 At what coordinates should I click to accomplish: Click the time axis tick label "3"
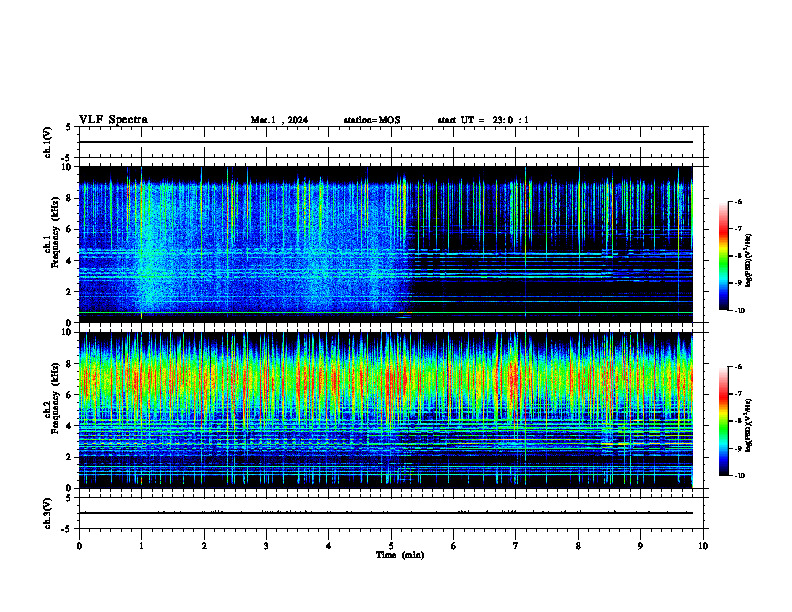pyautogui.click(x=266, y=546)
